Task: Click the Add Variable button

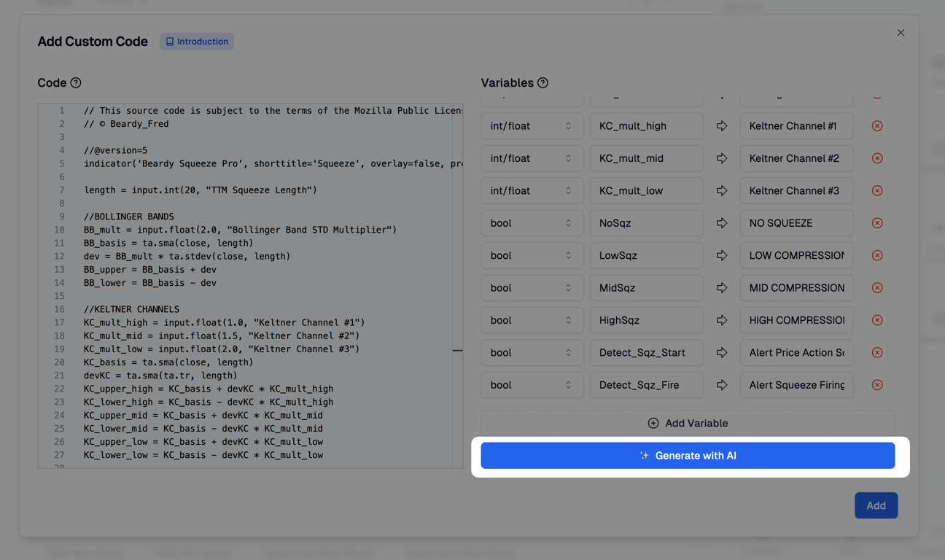Action: tap(688, 423)
